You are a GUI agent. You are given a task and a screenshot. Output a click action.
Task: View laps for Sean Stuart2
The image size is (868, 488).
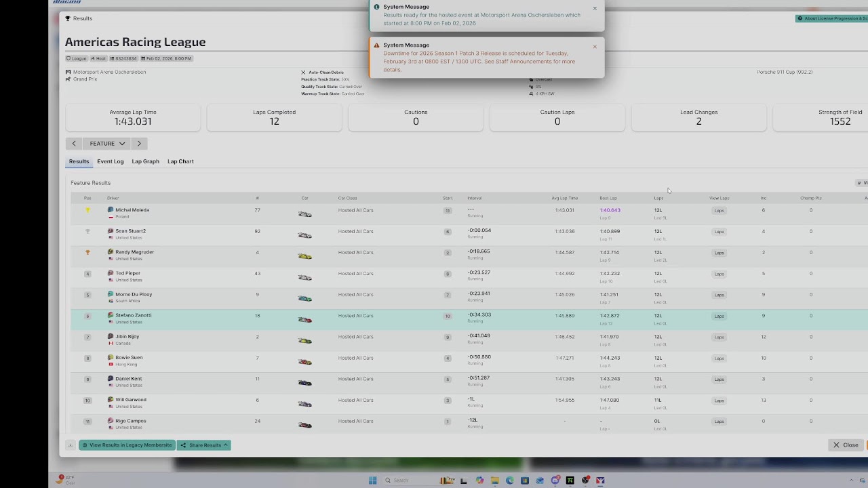[719, 232]
